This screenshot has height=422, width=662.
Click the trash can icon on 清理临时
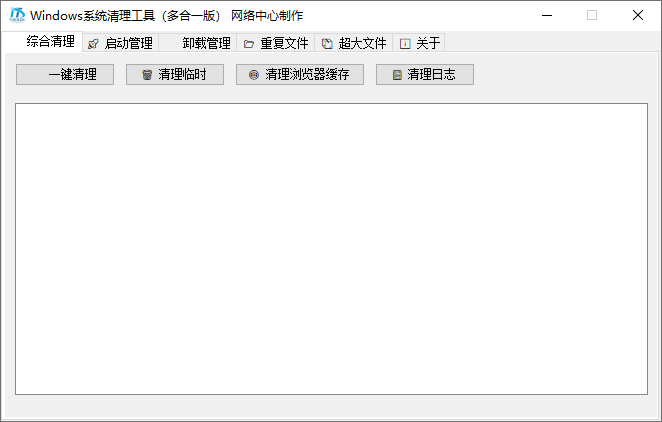pyautogui.click(x=147, y=75)
